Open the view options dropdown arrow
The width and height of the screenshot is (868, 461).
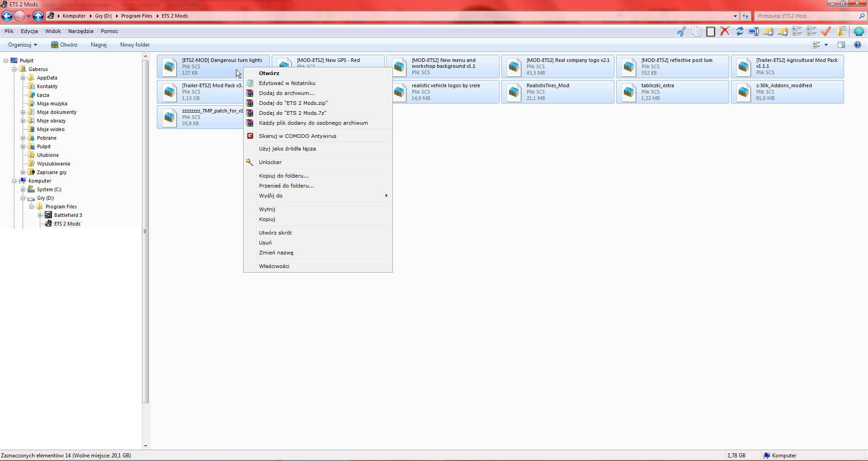click(826, 45)
